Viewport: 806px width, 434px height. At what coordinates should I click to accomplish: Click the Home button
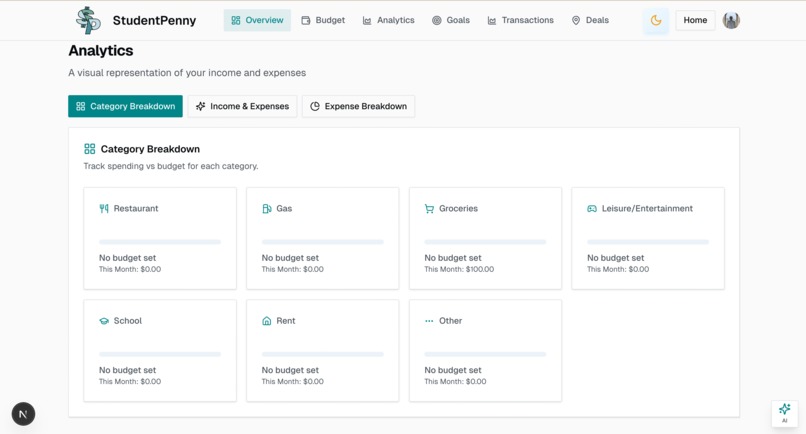click(x=695, y=20)
